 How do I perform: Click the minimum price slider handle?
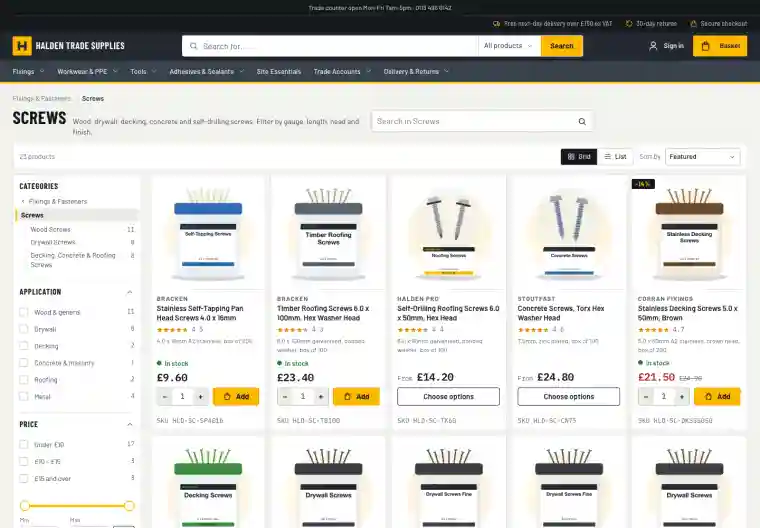[x=25, y=506]
